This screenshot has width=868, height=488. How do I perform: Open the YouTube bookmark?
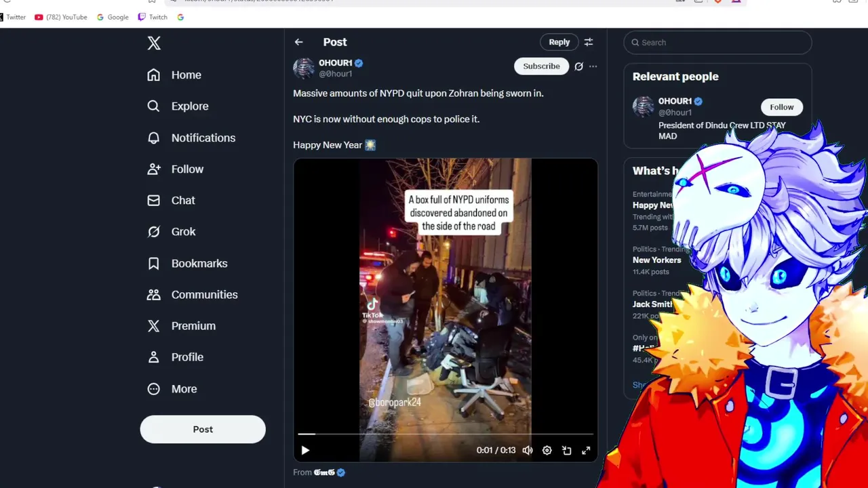point(60,17)
